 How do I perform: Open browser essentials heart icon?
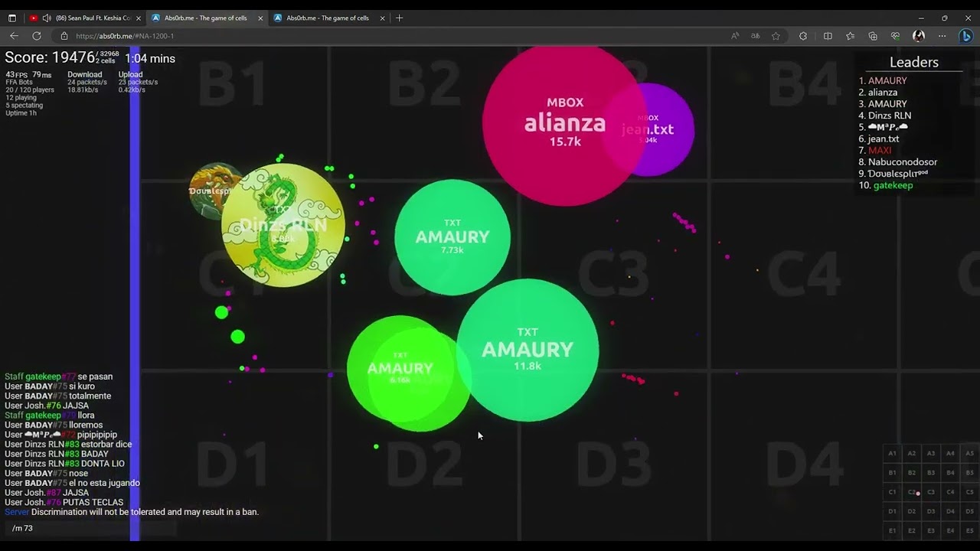tap(895, 36)
